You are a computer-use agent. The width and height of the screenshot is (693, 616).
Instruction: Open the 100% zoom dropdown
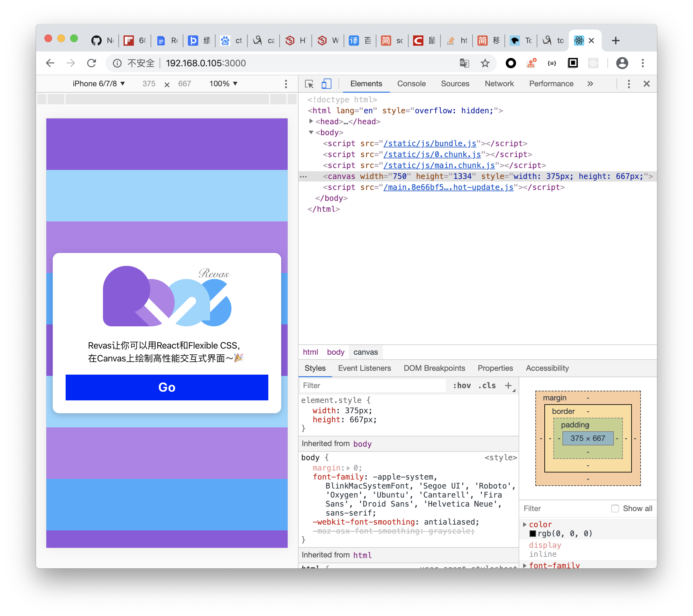point(223,83)
